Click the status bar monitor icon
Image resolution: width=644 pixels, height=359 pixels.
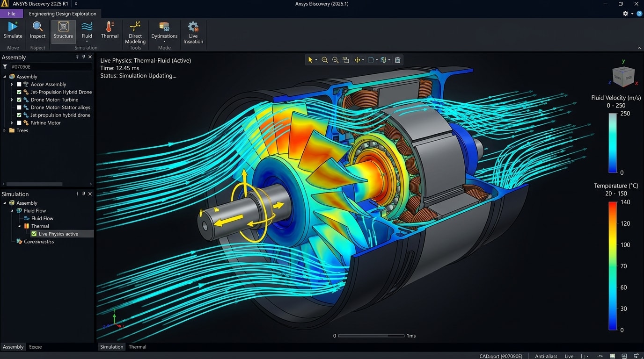pyautogui.click(x=624, y=356)
